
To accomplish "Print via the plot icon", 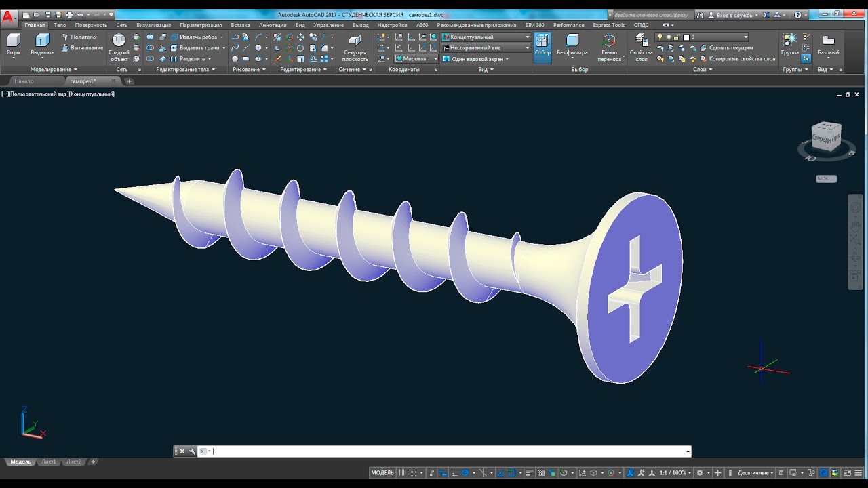I will click(69, 14).
